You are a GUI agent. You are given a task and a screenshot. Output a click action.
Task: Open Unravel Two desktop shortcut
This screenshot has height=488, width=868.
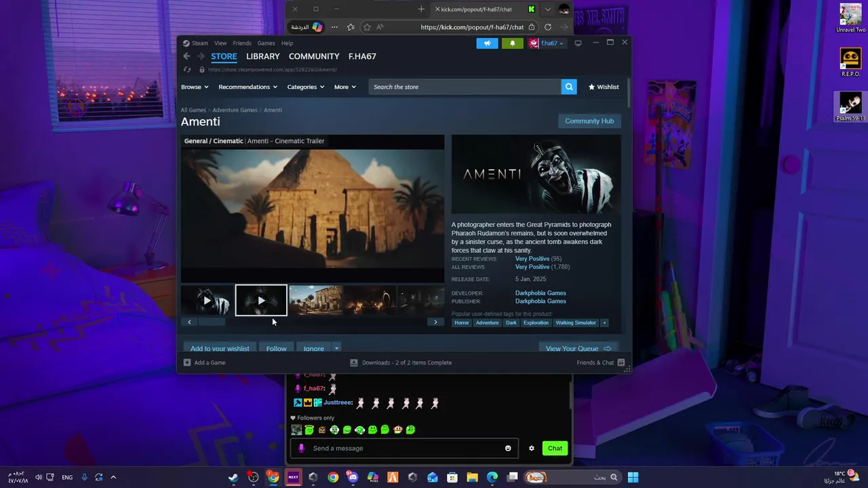[850, 19]
